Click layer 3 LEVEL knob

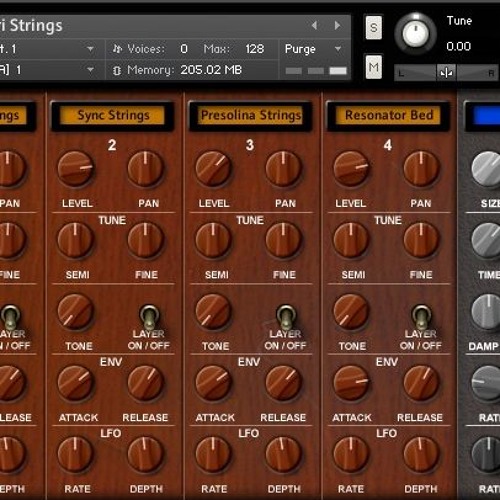coord(213,168)
